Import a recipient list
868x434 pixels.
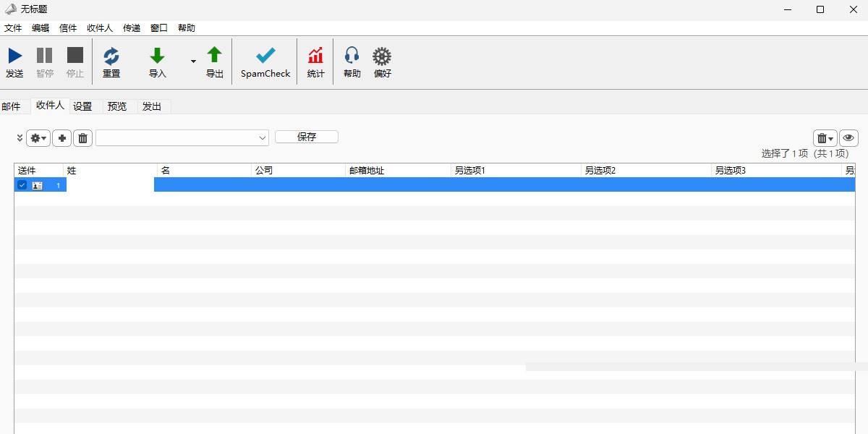[157, 61]
